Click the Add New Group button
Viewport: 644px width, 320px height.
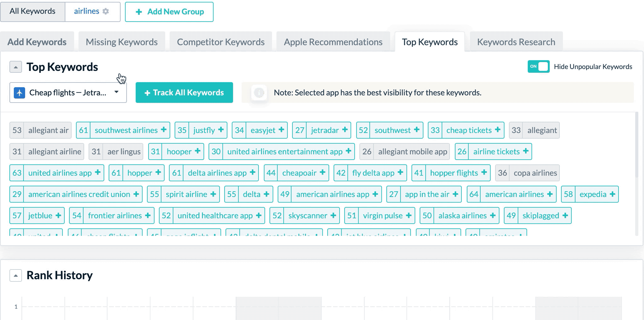coord(169,12)
